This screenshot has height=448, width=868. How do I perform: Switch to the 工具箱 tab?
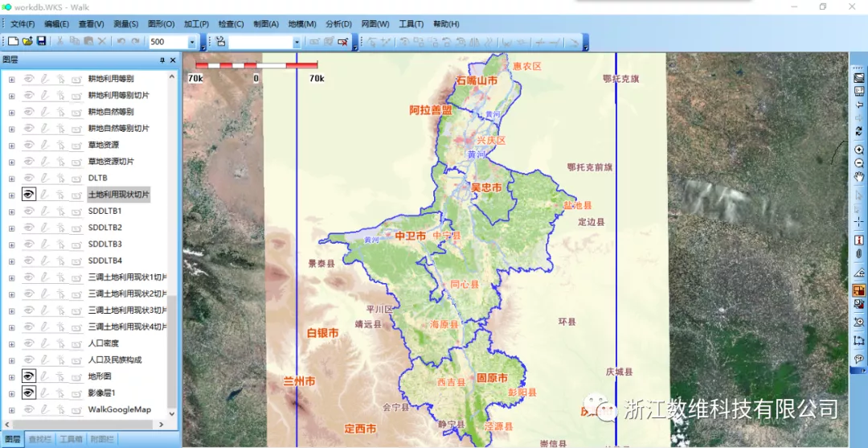point(71,439)
